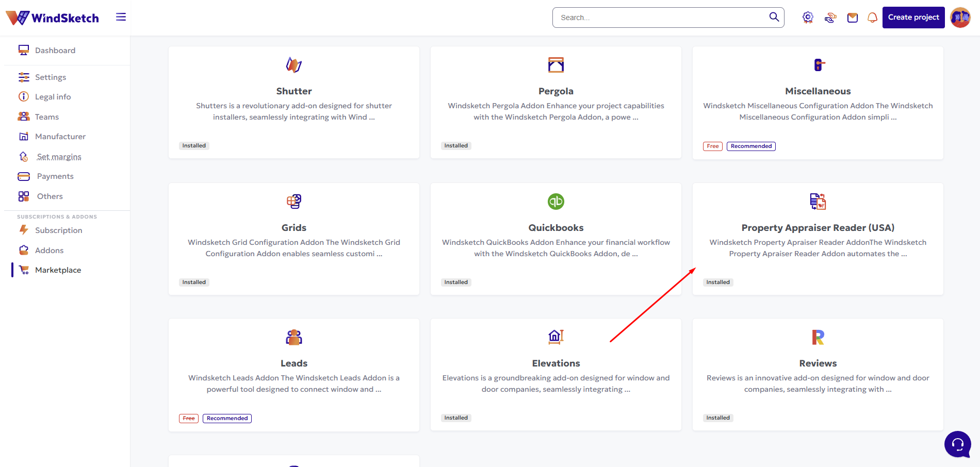Click the Pergola addon description text
The height and width of the screenshot is (467, 980).
pos(556,111)
